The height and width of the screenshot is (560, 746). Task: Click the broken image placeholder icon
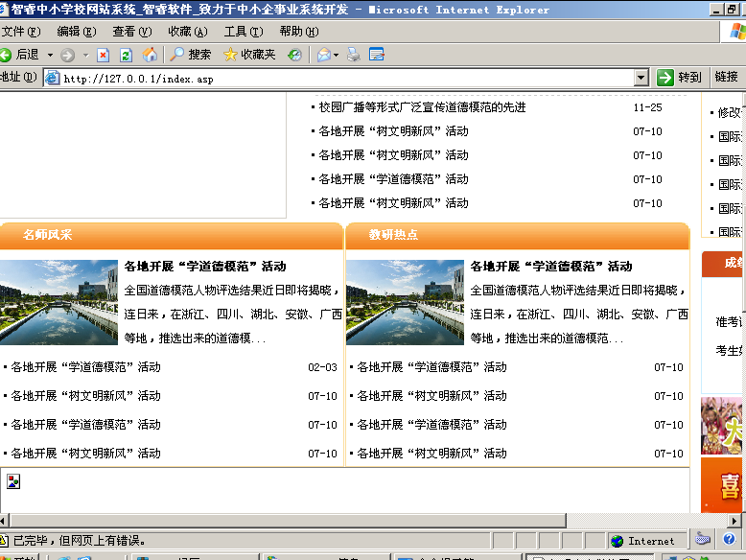13,481
